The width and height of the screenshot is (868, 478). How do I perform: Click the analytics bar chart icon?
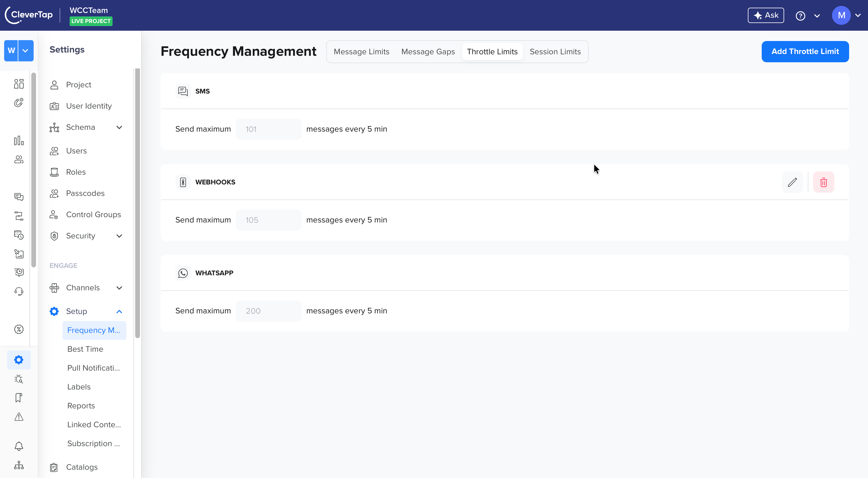pos(19,140)
